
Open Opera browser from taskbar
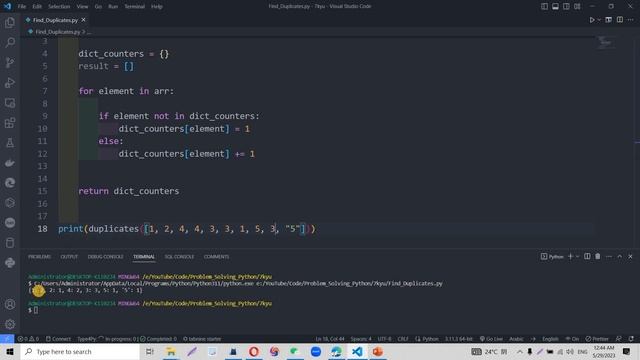(x=253, y=351)
